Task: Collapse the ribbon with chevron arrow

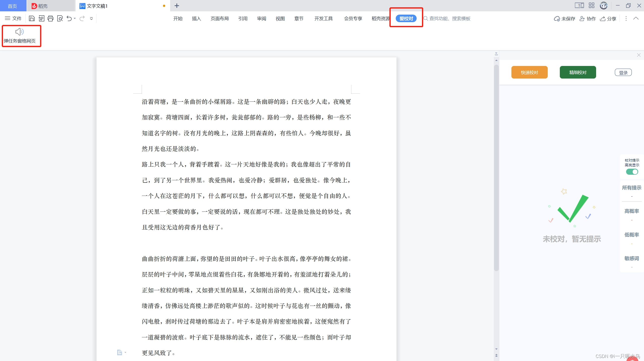Action: tap(636, 18)
